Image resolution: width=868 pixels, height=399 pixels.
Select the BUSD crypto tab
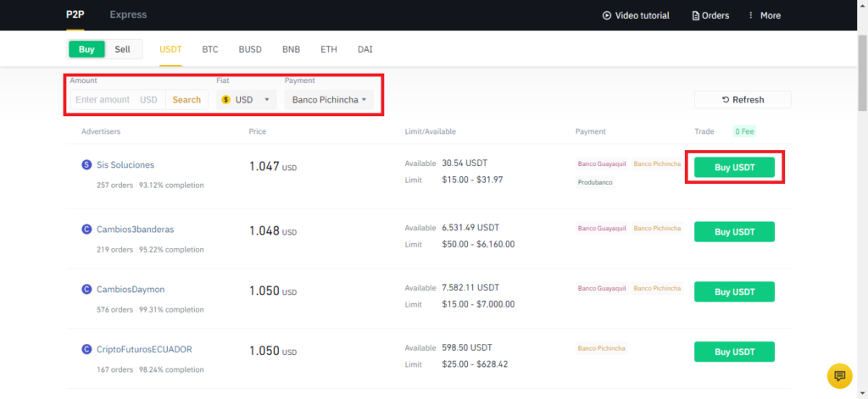[x=250, y=49]
